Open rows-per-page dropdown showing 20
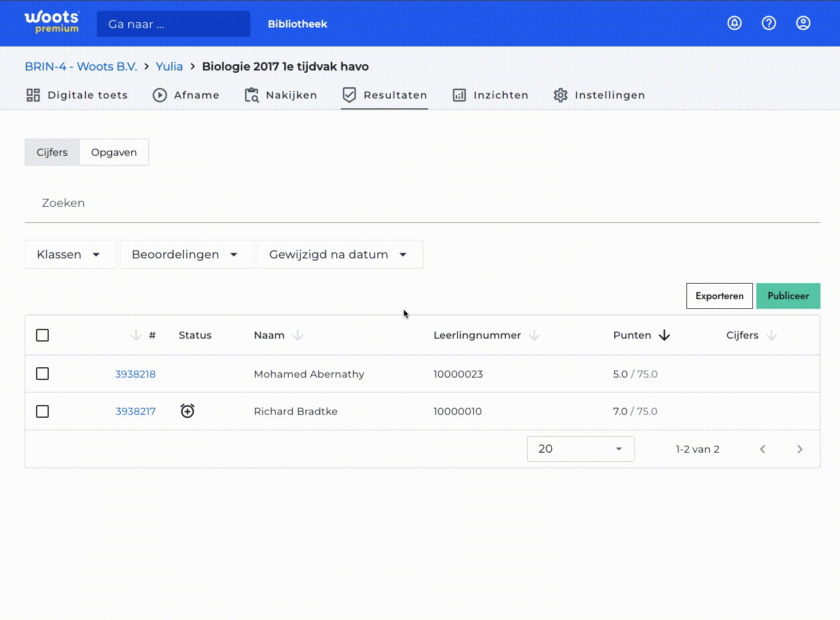 (x=580, y=449)
